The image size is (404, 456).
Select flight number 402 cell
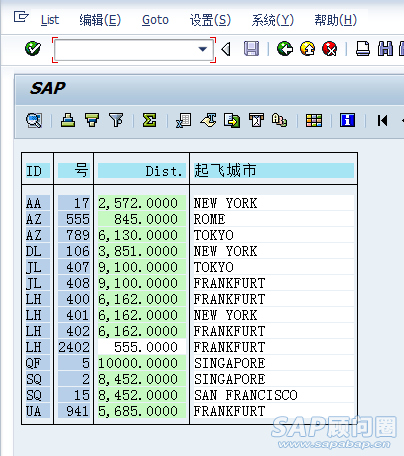pyautogui.click(x=74, y=331)
